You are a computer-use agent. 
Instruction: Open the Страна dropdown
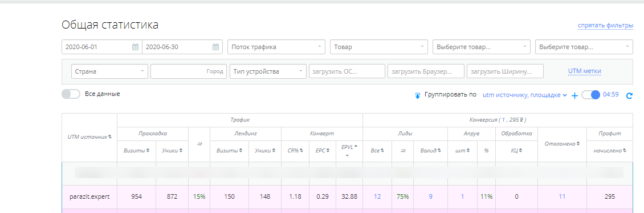pos(109,71)
